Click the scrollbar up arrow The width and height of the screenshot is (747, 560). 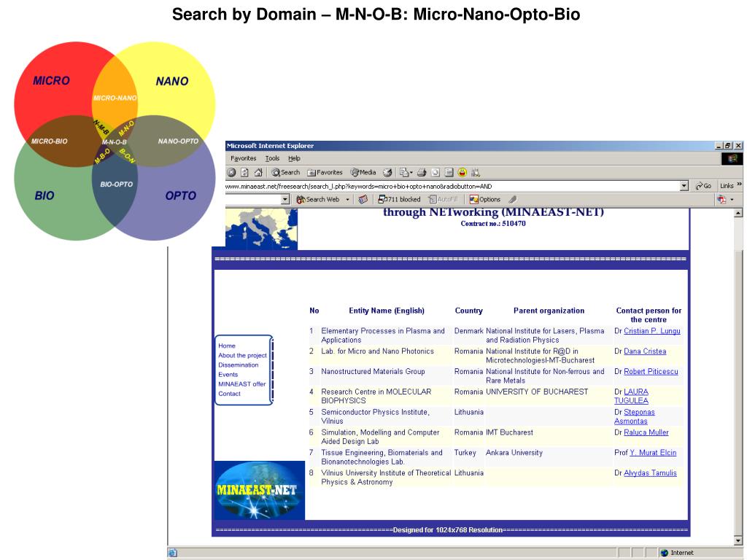click(738, 214)
